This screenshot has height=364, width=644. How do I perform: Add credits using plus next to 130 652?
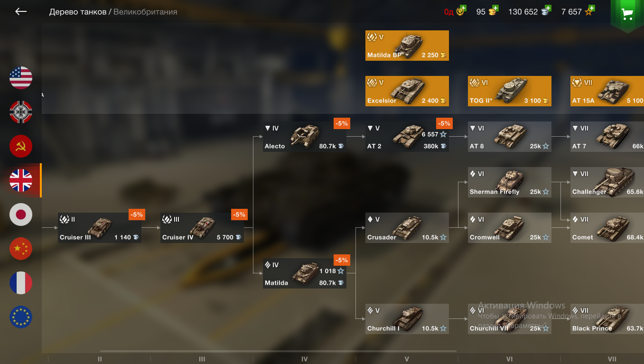point(548,8)
